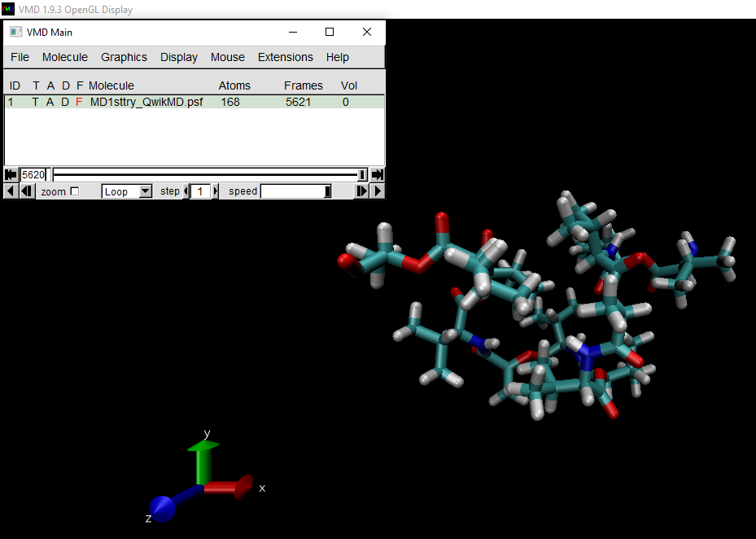Click the green y axis arrow
The image size is (756, 539).
point(203,462)
